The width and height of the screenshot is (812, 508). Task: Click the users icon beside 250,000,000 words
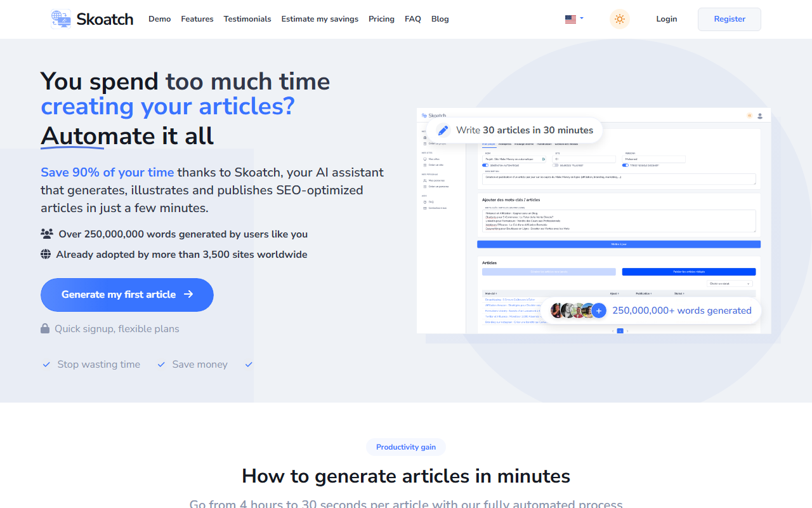point(47,234)
